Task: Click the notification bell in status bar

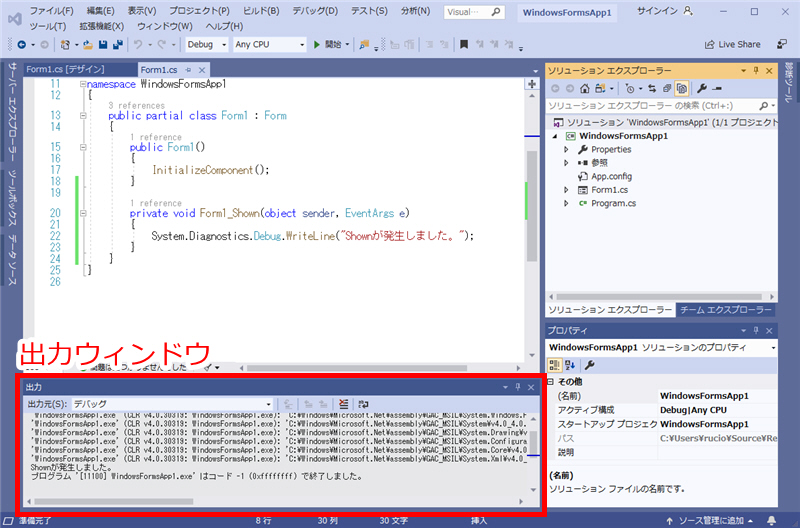Action: pyautogui.click(x=772, y=520)
